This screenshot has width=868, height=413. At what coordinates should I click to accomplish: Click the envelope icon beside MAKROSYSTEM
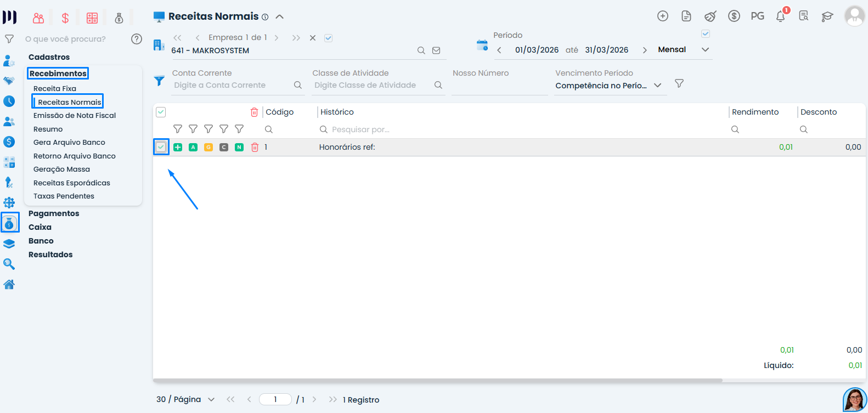point(436,50)
